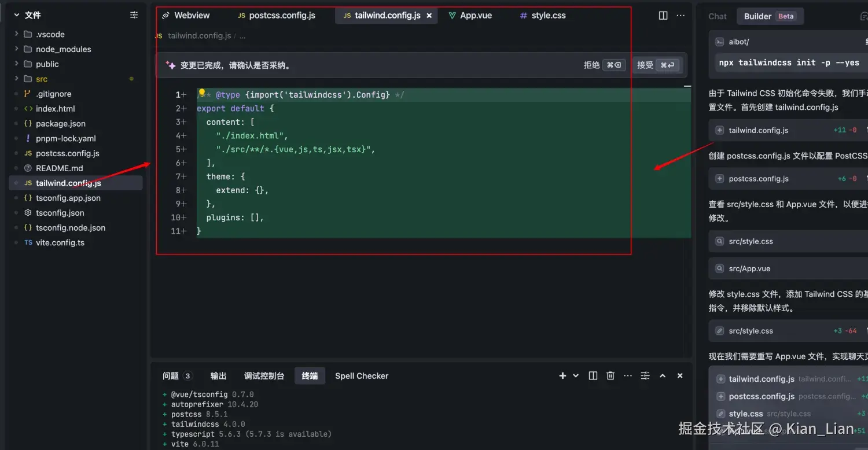The width and height of the screenshot is (868, 450).
Task: Open src/App.vue search result card
Action: click(x=788, y=268)
